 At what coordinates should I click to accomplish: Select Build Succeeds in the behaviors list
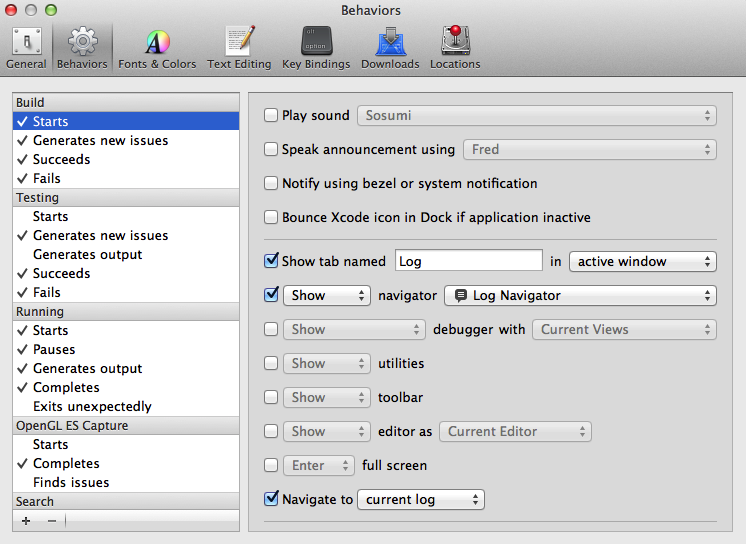click(x=62, y=160)
